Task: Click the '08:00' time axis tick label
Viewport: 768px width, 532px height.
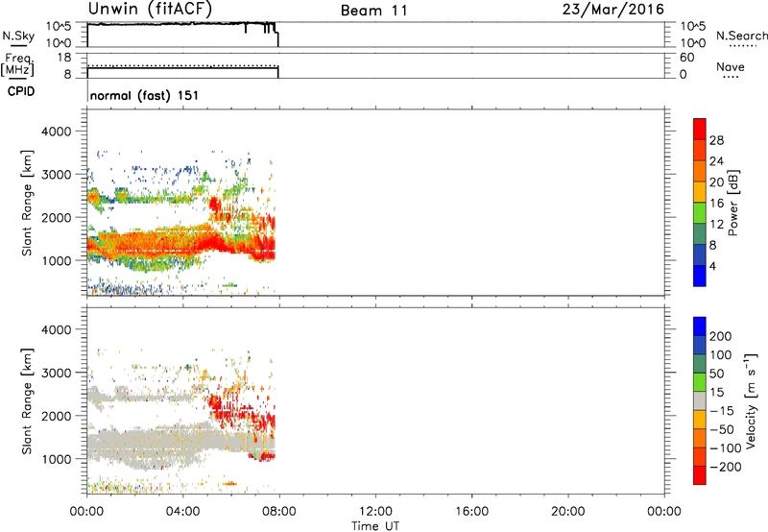Action: pos(279,512)
